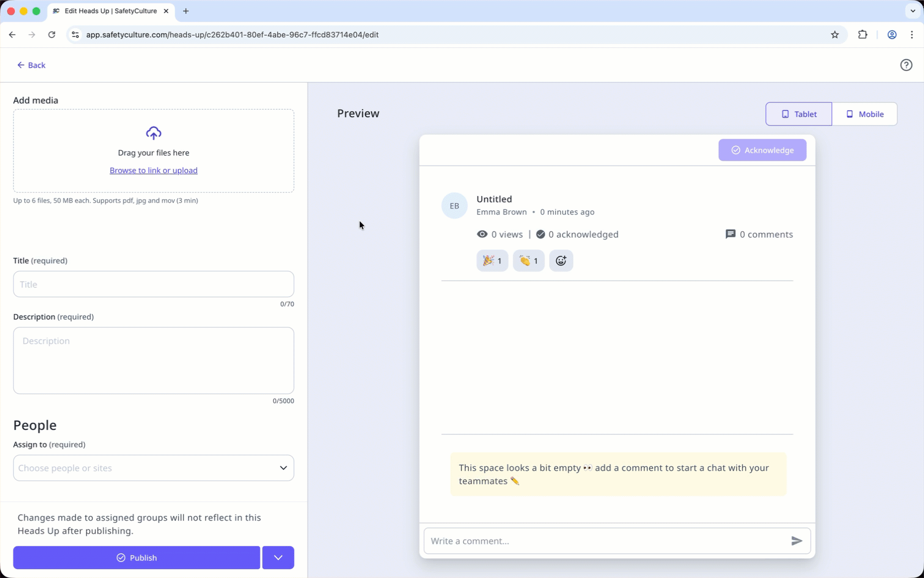Open the Choose people or sites dropdown

pyautogui.click(x=153, y=468)
